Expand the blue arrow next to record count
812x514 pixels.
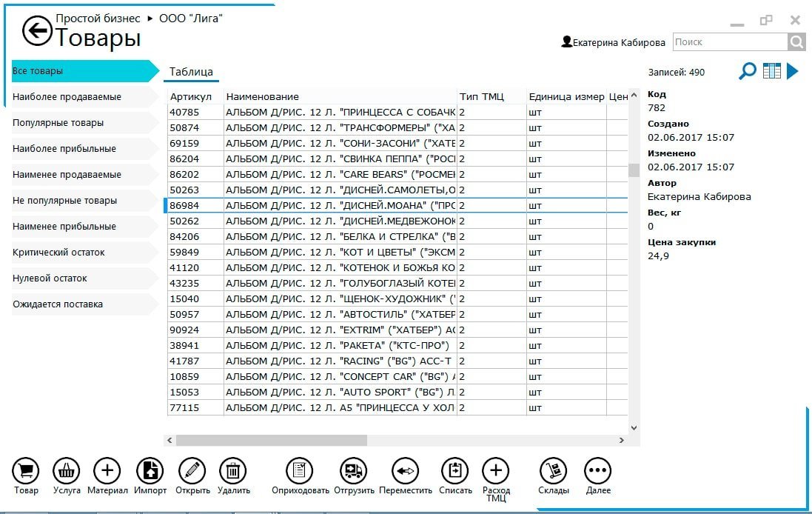coord(793,71)
